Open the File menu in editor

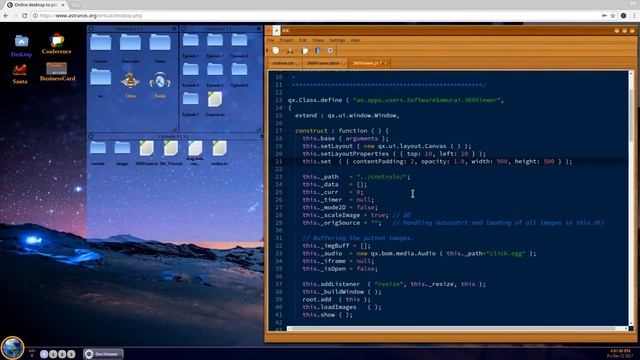point(271,40)
